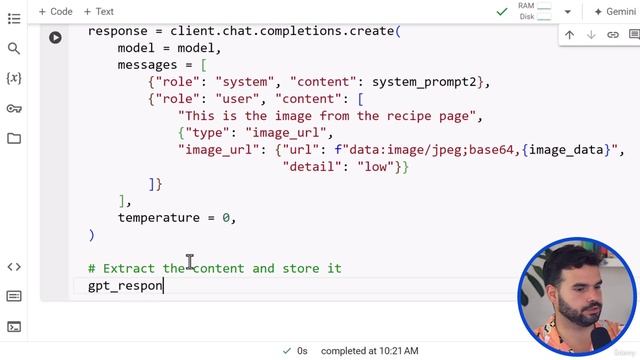The height and width of the screenshot is (360, 640).
Task: Click the '# Extract the content and store it' comment
Action: pos(215,268)
